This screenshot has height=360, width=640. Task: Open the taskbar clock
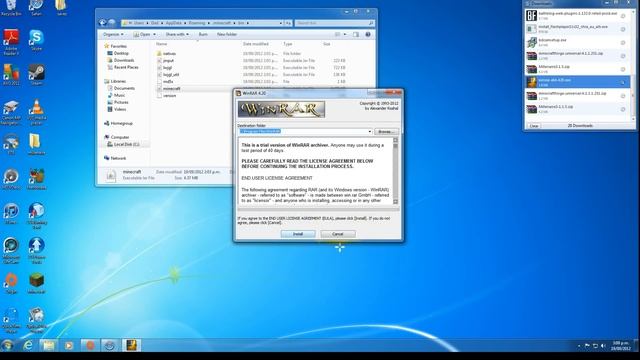[621, 346]
